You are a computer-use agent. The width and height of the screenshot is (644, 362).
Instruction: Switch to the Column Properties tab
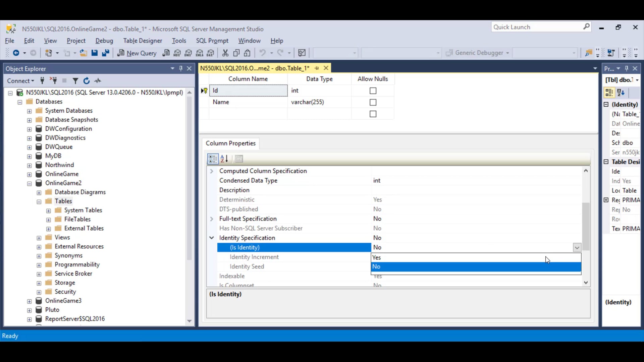(x=231, y=143)
